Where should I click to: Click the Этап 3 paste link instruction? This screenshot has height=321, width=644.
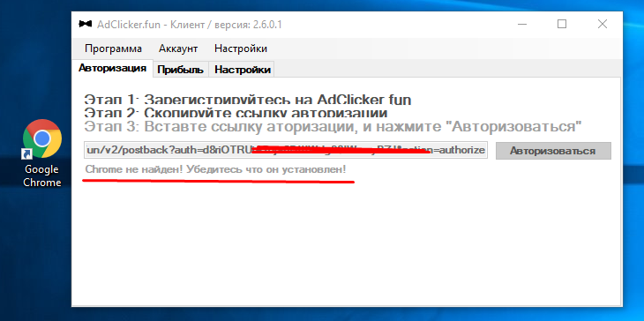pos(333,126)
